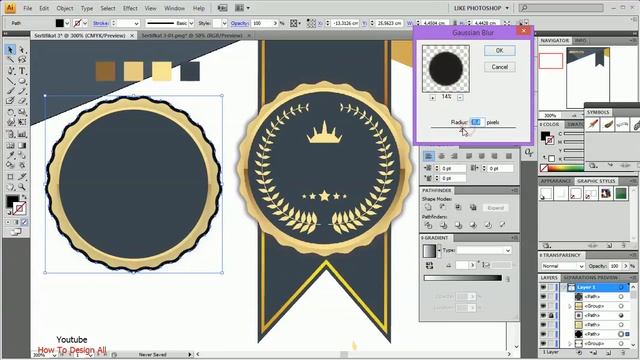Screen dimensions: 640x360
Task: Select the Scale tool
Action: 22,112
